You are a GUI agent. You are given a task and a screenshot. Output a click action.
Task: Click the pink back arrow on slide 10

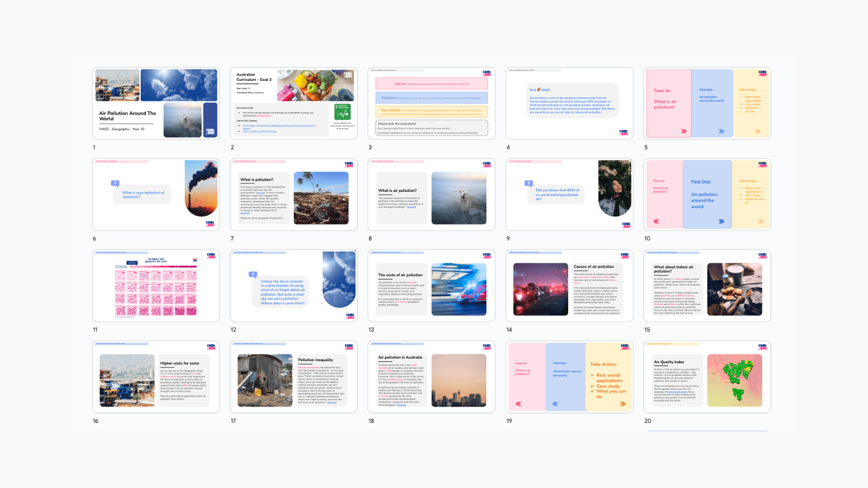pyautogui.click(x=656, y=221)
